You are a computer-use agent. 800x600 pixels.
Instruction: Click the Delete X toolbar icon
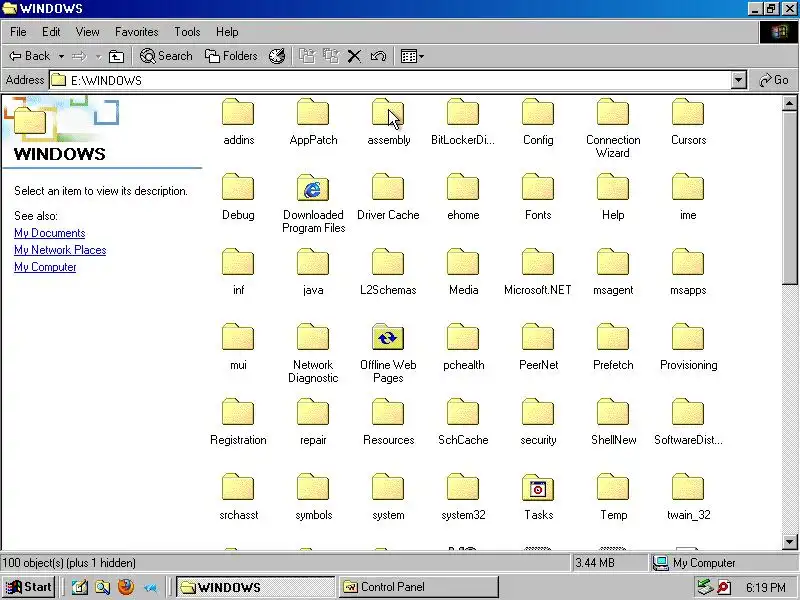(x=354, y=56)
